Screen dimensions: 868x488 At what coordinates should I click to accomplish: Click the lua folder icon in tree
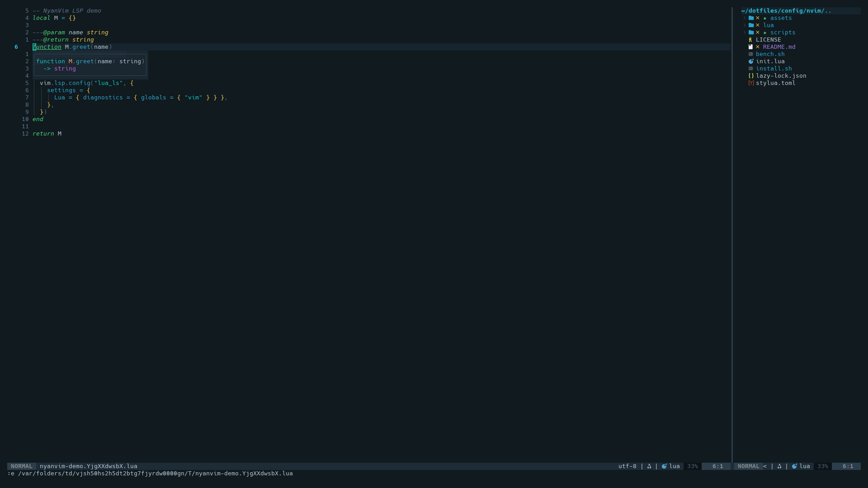(x=751, y=25)
